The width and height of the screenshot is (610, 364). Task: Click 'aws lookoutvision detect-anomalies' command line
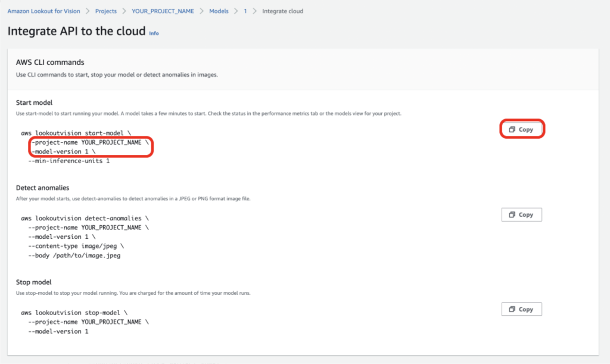[x=85, y=218]
